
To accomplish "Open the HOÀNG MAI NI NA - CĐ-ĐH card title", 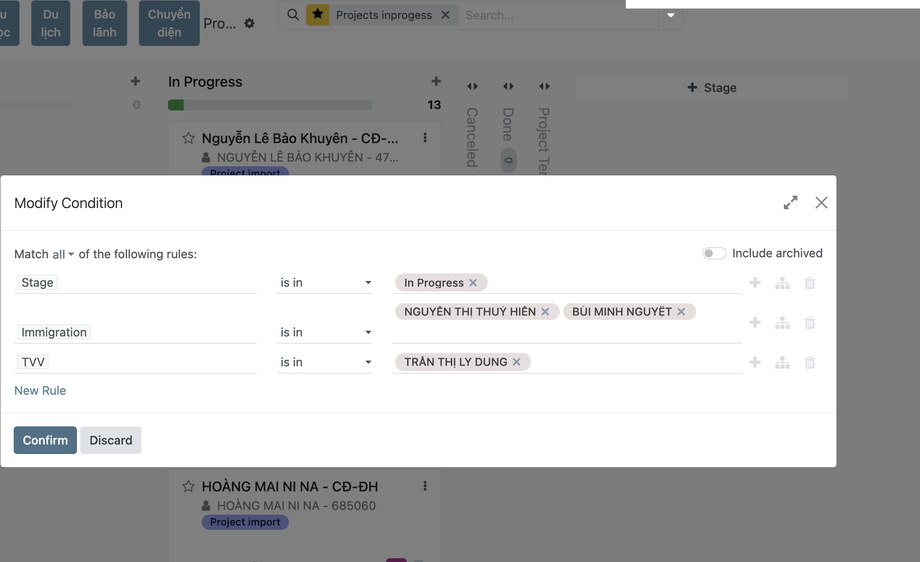I will pyautogui.click(x=290, y=486).
